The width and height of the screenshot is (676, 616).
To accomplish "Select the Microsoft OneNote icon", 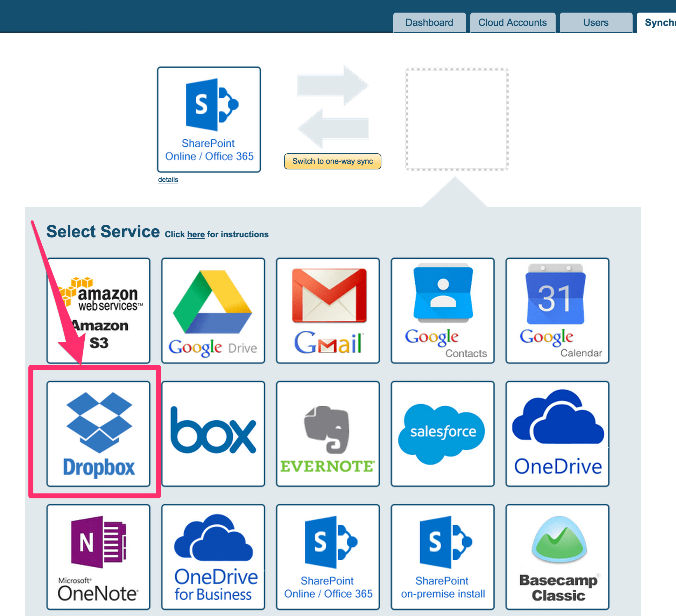I will (98, 556).
